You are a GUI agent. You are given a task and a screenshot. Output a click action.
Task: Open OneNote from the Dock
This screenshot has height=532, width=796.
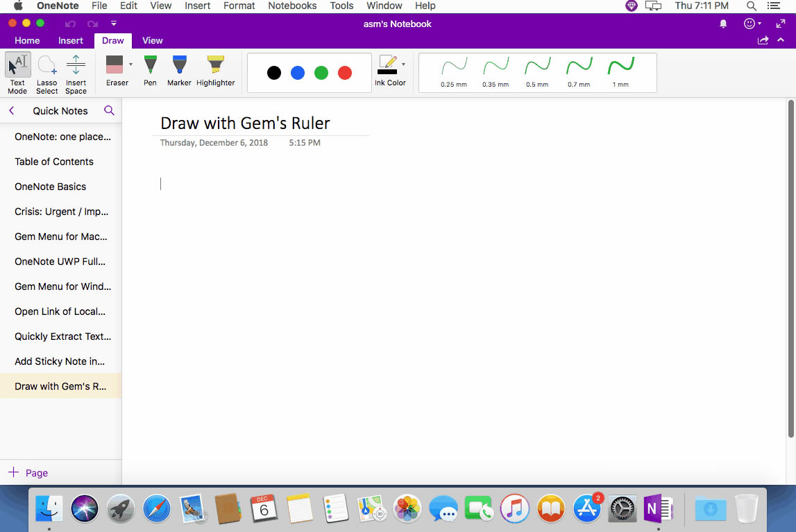(x=657, y=508)
